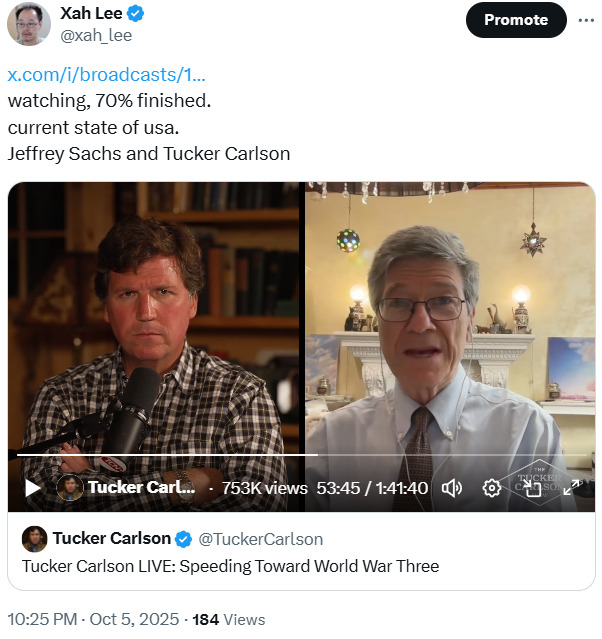The width and height of the screenshot is (602, 639).
Task: Play the Tucker Carlson broadcast video
Action: pos(32,488)
